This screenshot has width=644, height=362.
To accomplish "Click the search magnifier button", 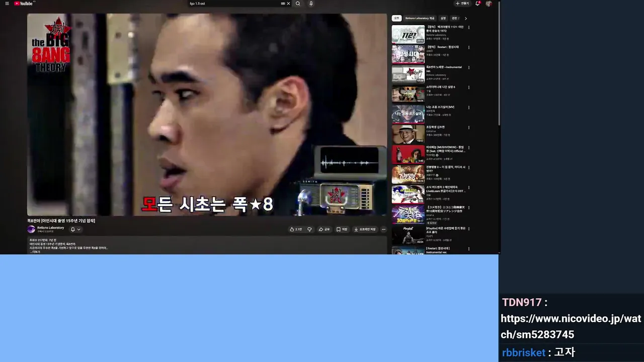I will (298, 4).
